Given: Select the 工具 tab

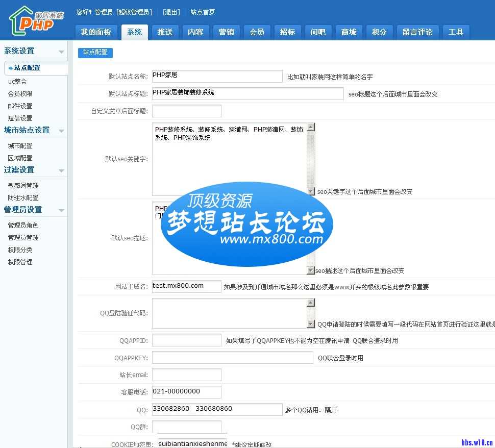Looking at the screenshot, I should point(455,32).
